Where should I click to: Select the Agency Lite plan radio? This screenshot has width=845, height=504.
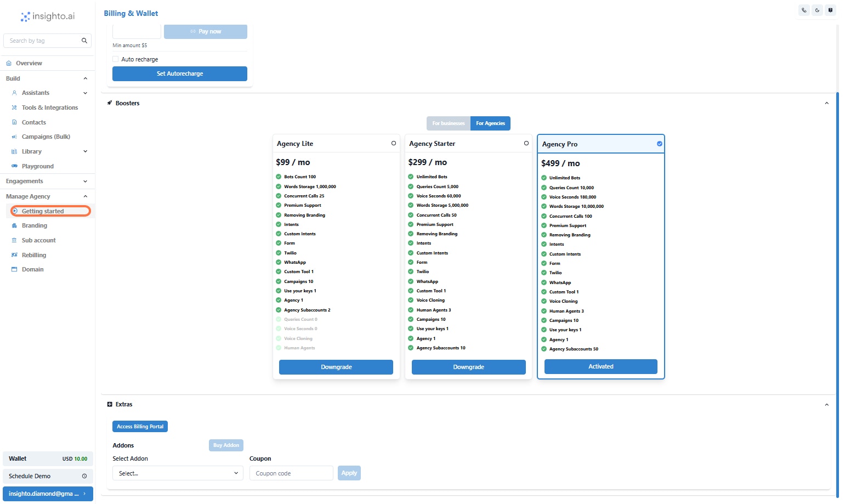[x=394, y=143]
